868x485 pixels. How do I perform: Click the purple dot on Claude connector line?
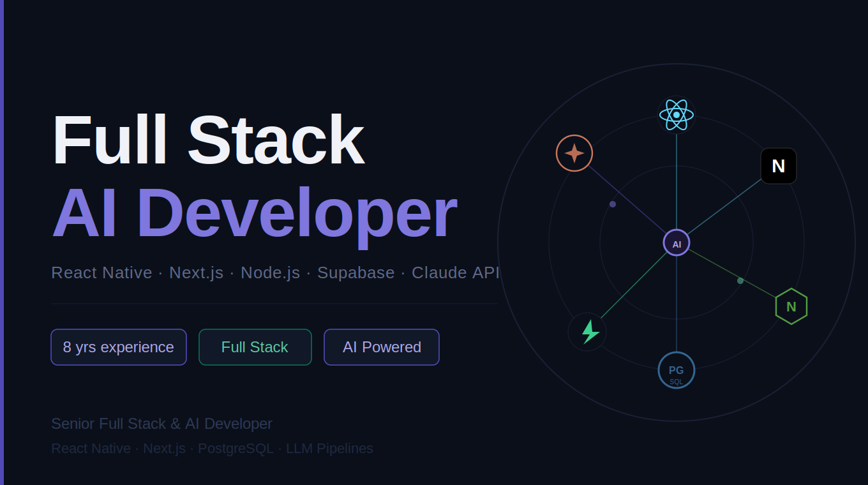pyautogui.click(x=613, y=204)
